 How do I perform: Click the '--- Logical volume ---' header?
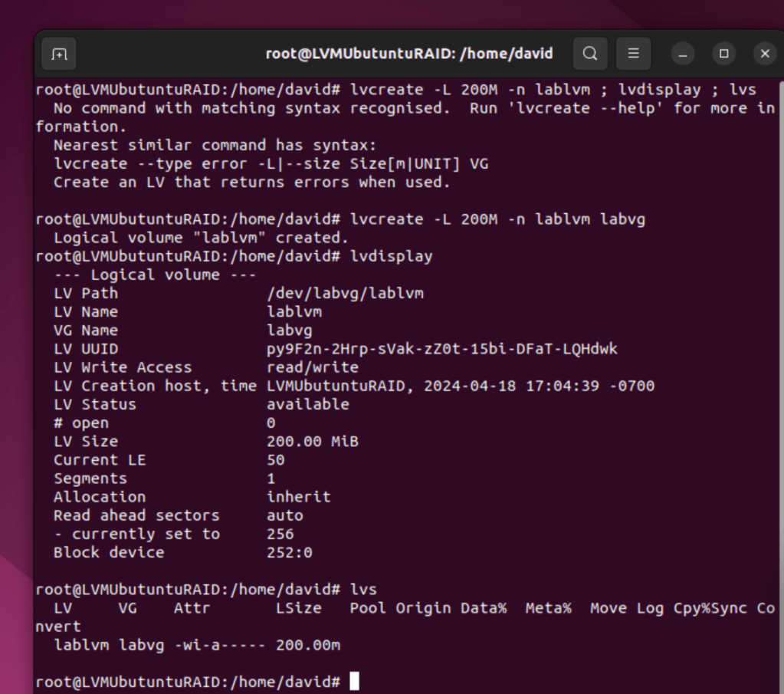tap(155, 275)
